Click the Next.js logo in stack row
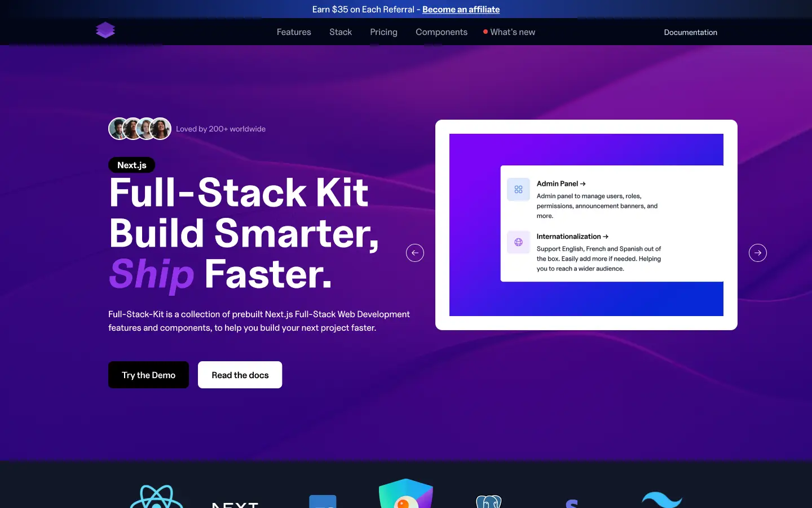This screenshot has width=812, height=508. (x=235, y=505)
